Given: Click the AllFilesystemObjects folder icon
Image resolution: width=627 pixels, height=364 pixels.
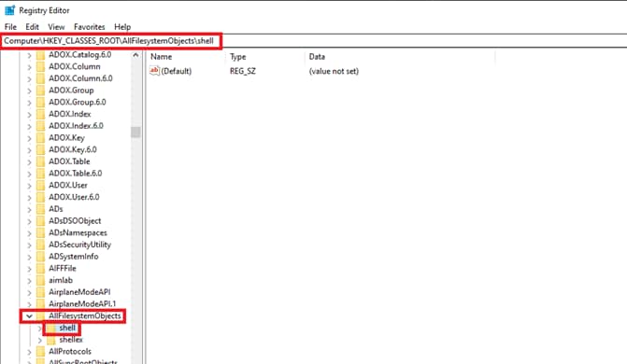Looking at the screenshot, I should coord(40,316).
